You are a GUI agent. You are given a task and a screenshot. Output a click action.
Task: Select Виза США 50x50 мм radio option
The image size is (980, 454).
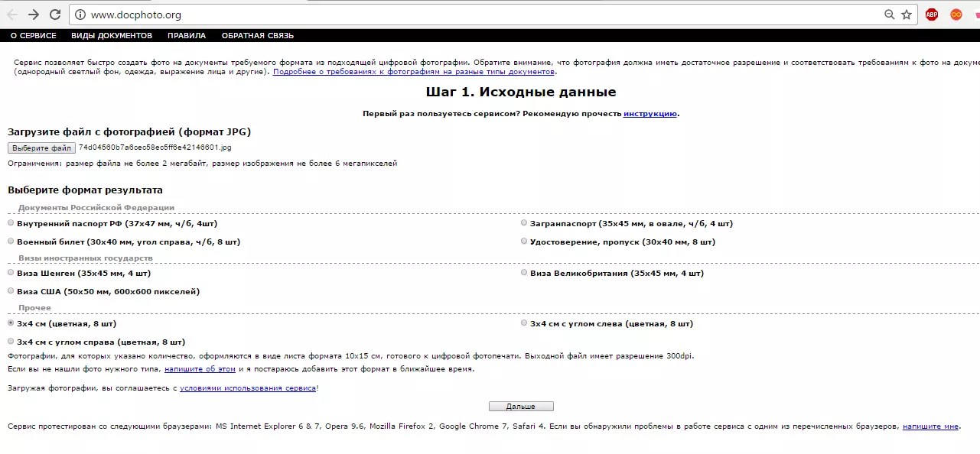tap(11, 291)
